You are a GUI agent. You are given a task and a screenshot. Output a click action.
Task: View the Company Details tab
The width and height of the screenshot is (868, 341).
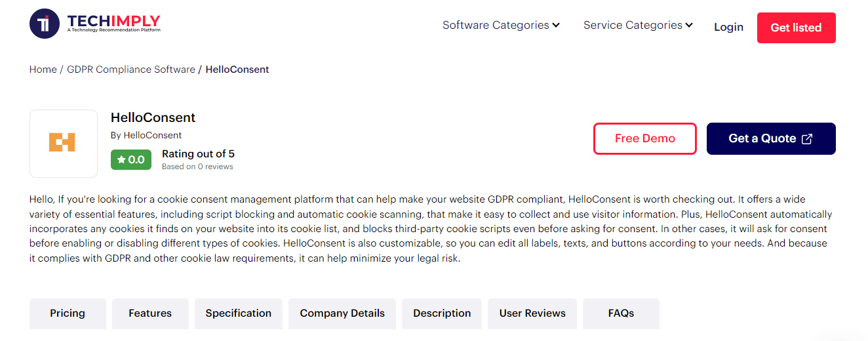coord(342,313)
